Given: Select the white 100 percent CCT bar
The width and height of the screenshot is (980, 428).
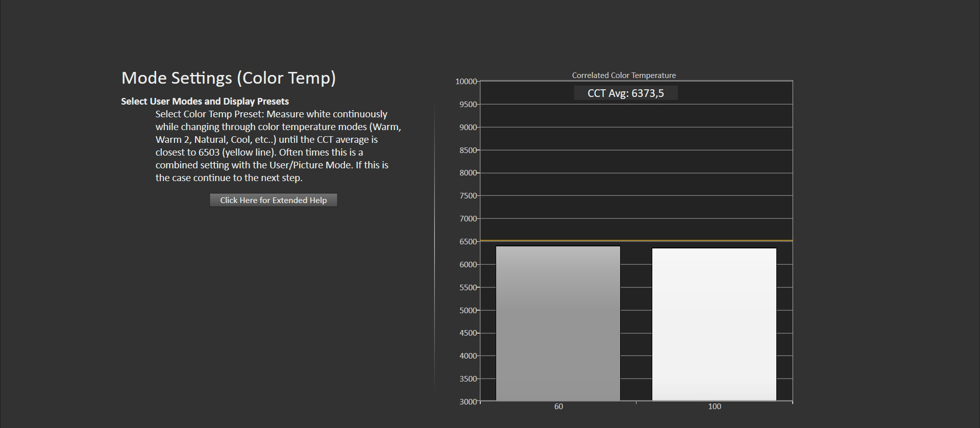Looking at the screenshot, I should 714,324.
